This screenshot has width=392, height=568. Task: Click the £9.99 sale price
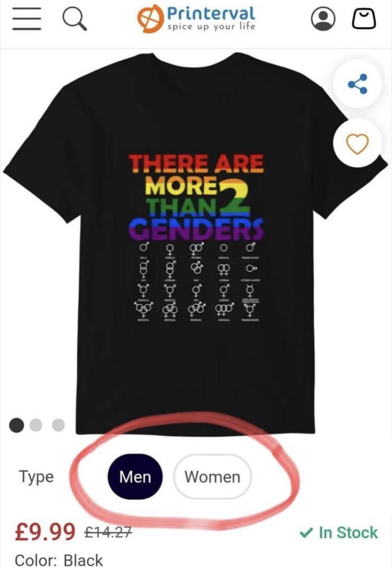click(x=45, y=532)
